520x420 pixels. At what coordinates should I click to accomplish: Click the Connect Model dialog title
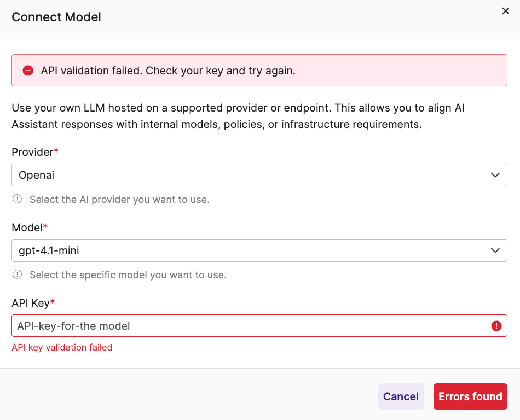(56, 17)
